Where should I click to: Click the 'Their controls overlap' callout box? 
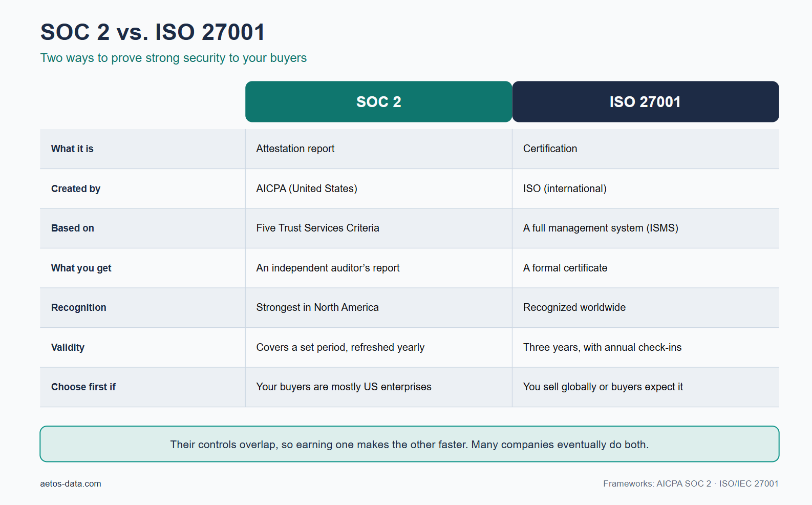(410, 444)
